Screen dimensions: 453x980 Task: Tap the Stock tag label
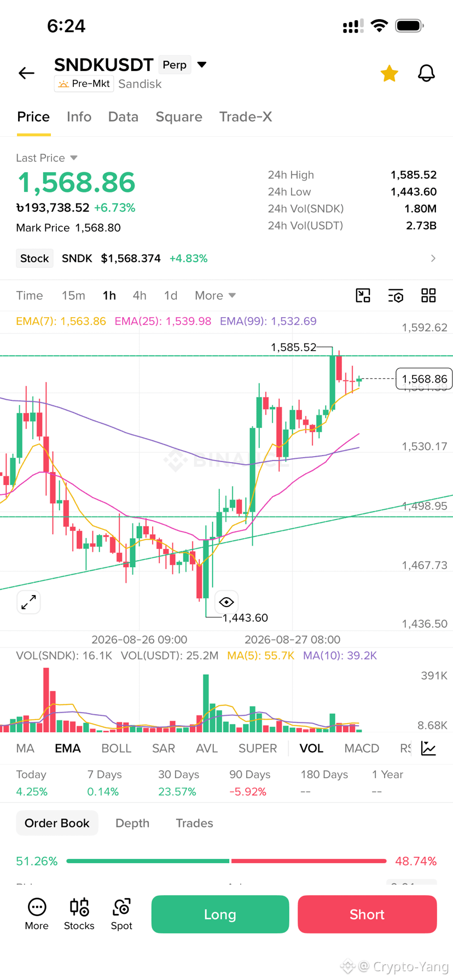click(x=34, y=258)
